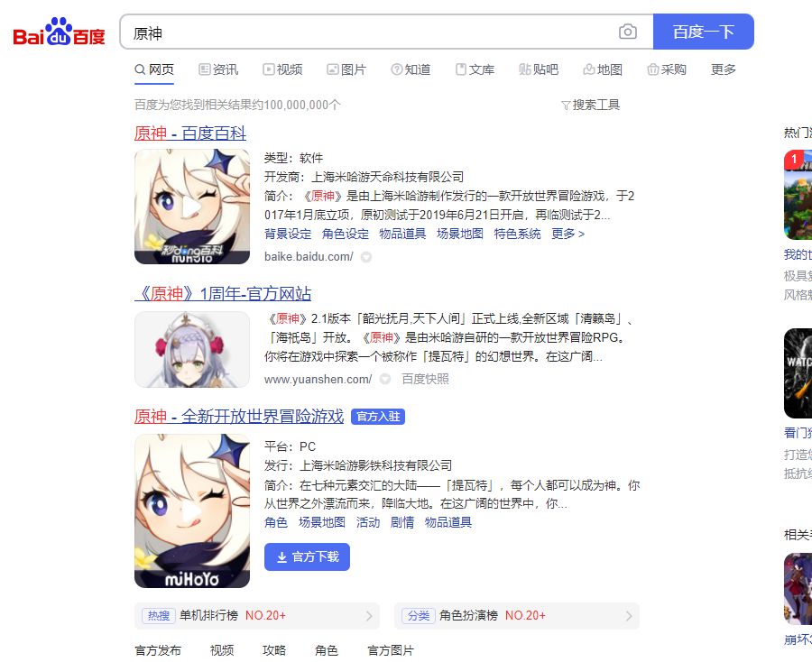812x662 pixels.
Task: Switch to the 视频 tab
Action: 282,69
